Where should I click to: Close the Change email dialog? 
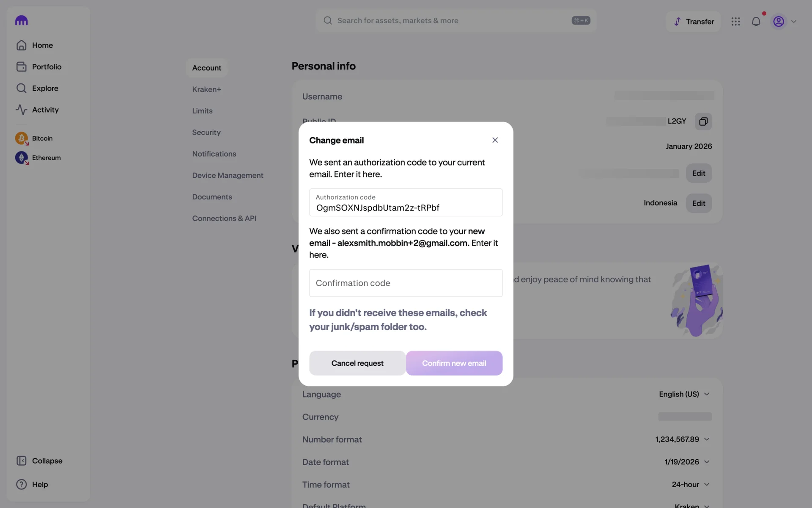[495, 140]
